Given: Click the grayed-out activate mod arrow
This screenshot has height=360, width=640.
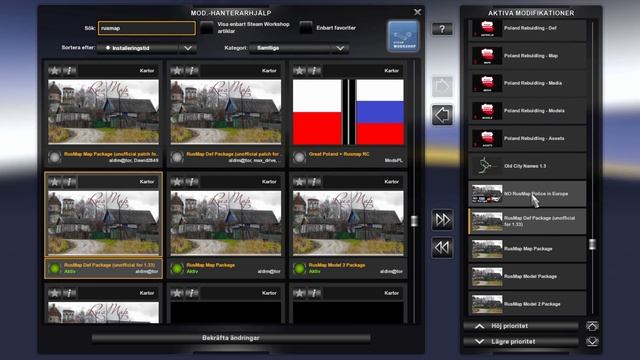Looking at the screenshot, I should pos(442,87).
